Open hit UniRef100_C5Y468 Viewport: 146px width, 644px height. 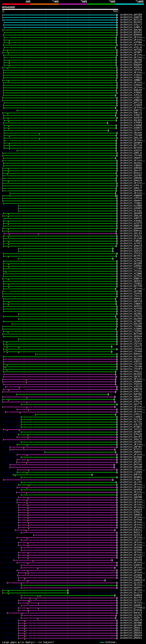(131, 352)
